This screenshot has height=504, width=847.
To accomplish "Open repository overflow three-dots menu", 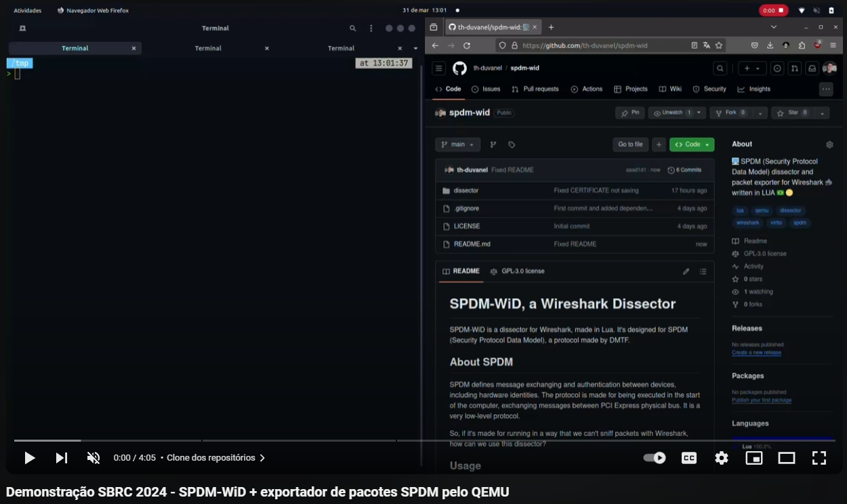I will pos(826,89).
